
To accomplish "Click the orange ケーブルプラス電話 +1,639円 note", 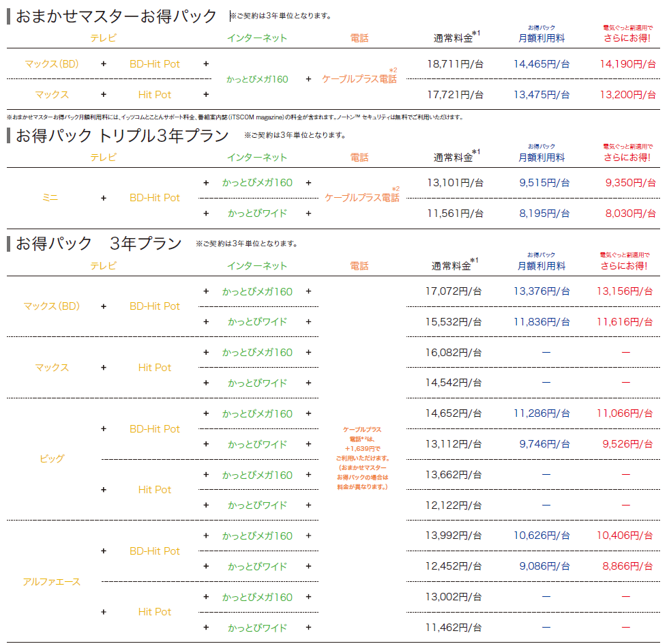I will (x=362, y=458).
